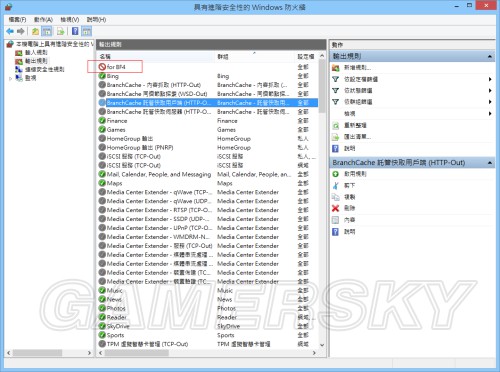The height and width of the screenshot is (372, 500).
Task: Click the red X Delete rule action
Action: pyautogui.click(x=336, y=208)
